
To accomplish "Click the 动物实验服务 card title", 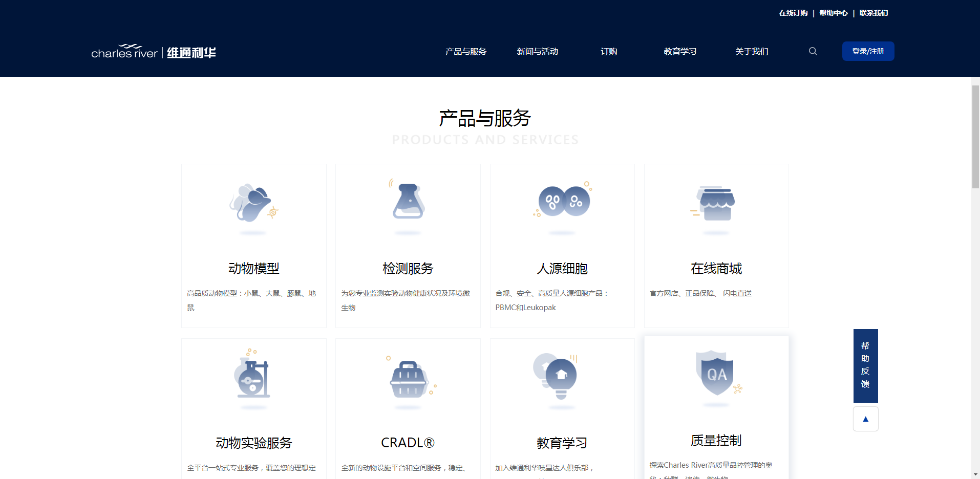I will point(254,443).
